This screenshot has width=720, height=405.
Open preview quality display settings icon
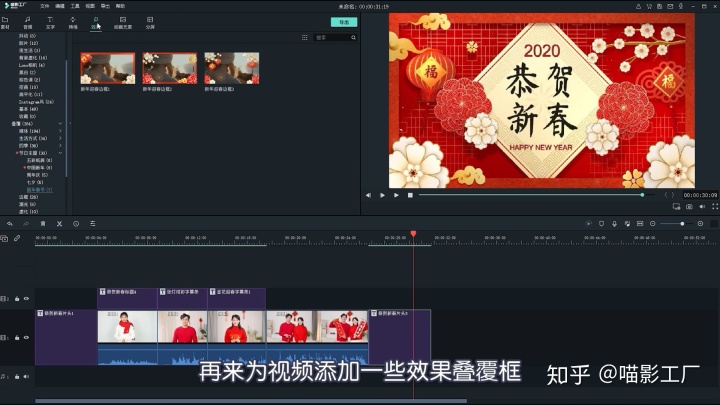pyautogui.click(x=676, y=207)
